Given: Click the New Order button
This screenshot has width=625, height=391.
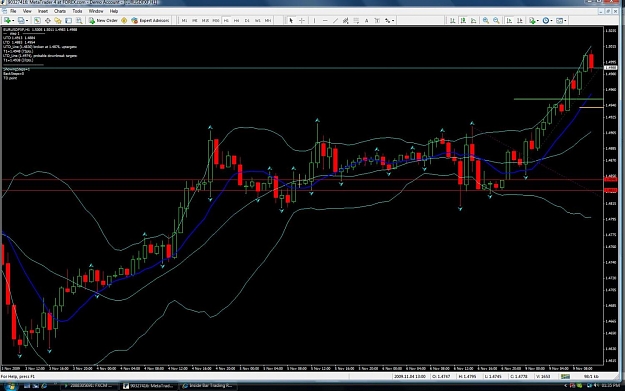Looking at the screenshot, I should pos(103,20).
